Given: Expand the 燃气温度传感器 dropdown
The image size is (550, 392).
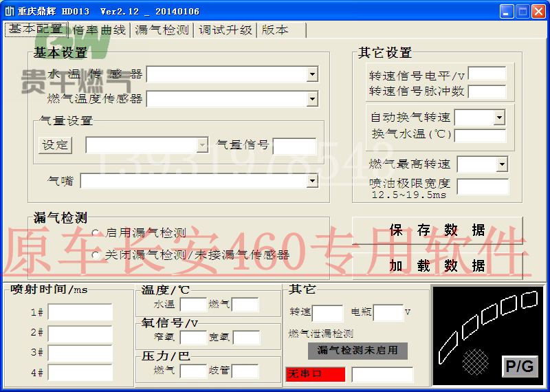Looking at the screenshot, I should pos(312,99).
